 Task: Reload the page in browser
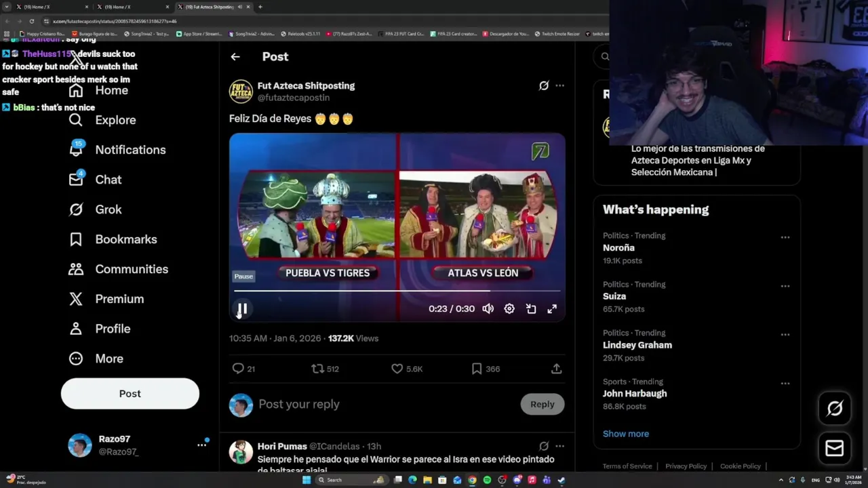31,21
